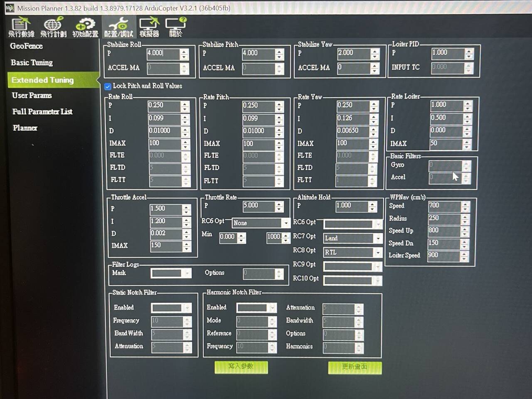The width and height of the screenshot is (532, 399).
Task: Expand the Throttle Rate RC6 Opt dropdown
Action: pos(286,223)
